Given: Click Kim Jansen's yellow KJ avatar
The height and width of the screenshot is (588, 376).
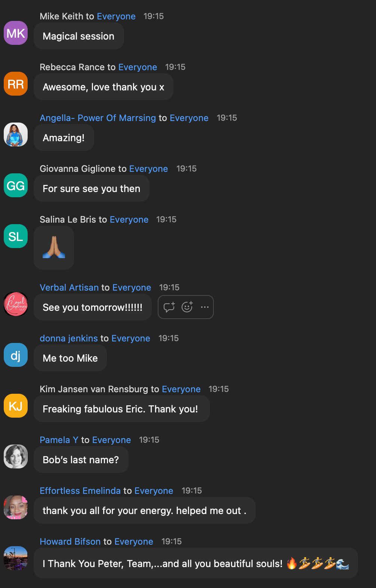Looking at the screenshot, I should tap(16, 406).
